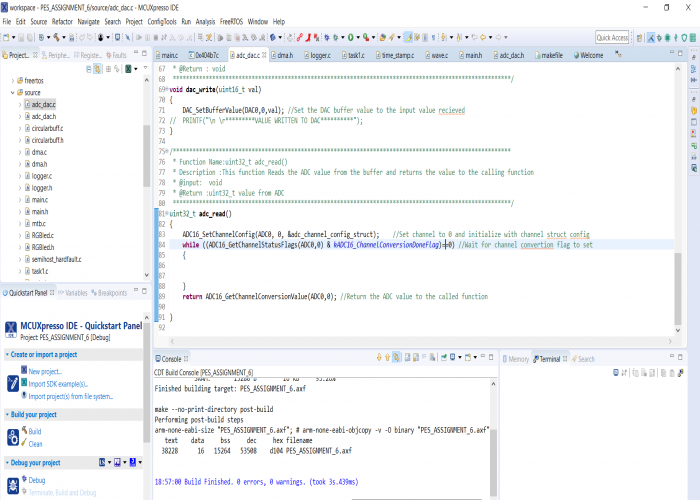Open the makefile editor tab
This screenshot has height=500, width=700.
[x=549, y=55]
